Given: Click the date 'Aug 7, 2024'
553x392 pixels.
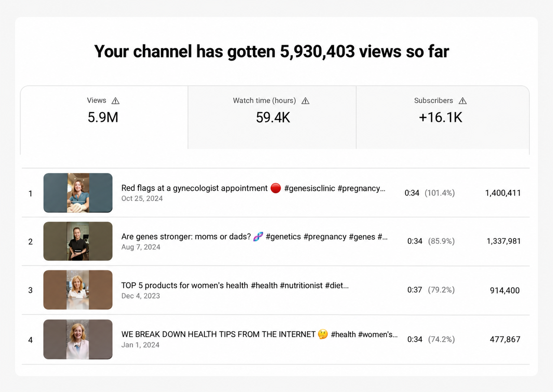Looking at the screenshot, I should [x=141, y=247].
